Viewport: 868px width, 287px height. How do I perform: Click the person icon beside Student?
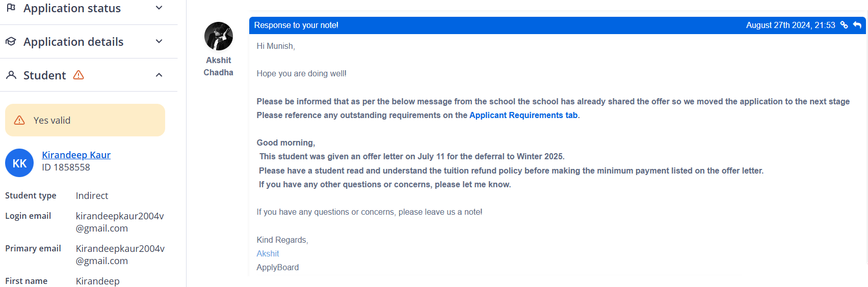tap(11, 75)
